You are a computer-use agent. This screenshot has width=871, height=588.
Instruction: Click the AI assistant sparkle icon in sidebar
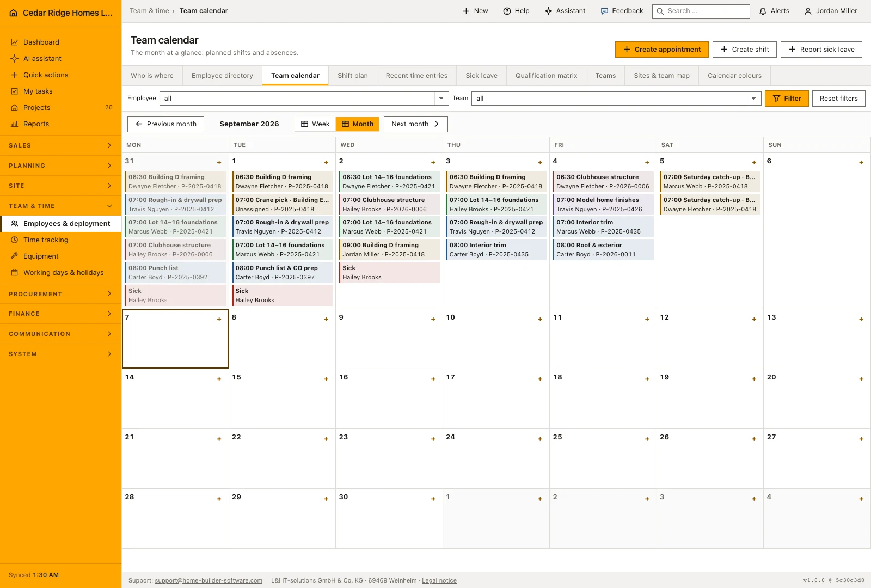pos(15,59)
